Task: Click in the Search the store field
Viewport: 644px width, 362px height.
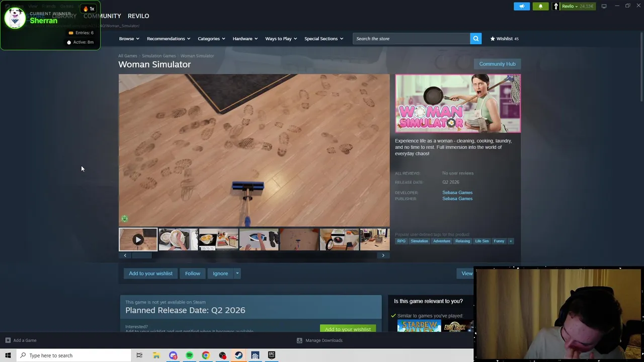Action: coord(411,39)
